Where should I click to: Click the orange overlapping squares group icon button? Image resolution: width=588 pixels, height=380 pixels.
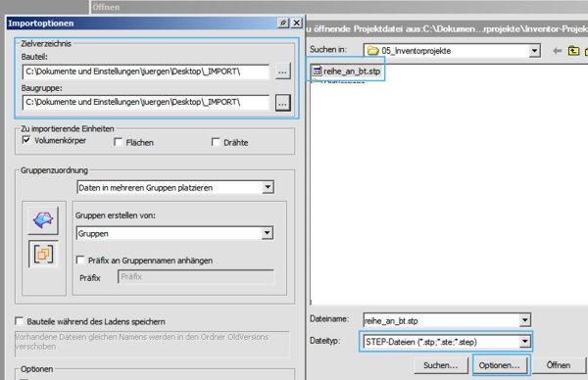pyautogui.click(x=43, y=254)
